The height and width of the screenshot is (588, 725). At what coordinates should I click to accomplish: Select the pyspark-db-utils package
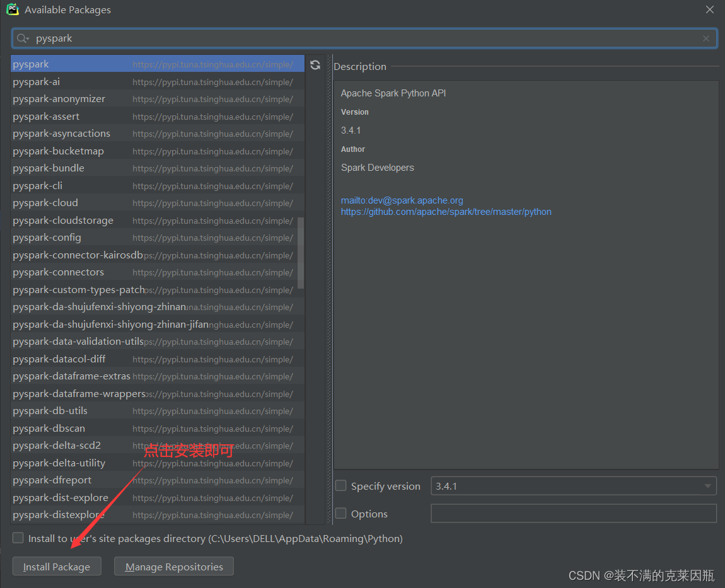157,410
